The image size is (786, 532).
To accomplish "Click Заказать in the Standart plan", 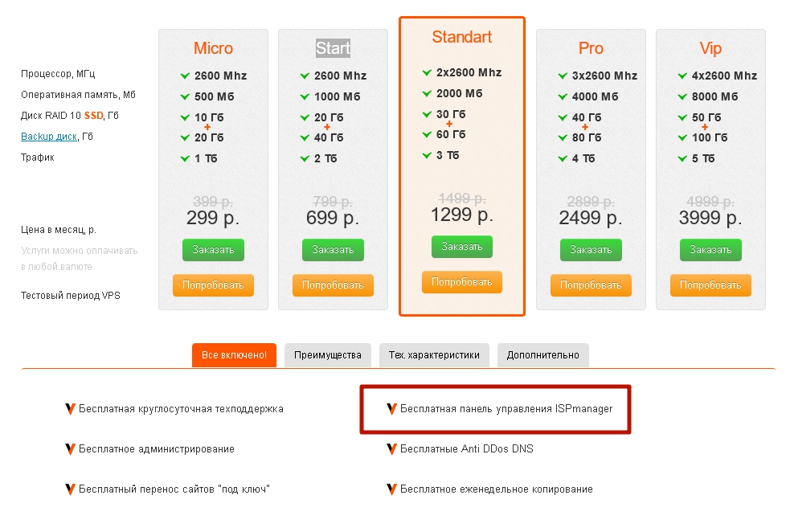I will click(461, 247).
